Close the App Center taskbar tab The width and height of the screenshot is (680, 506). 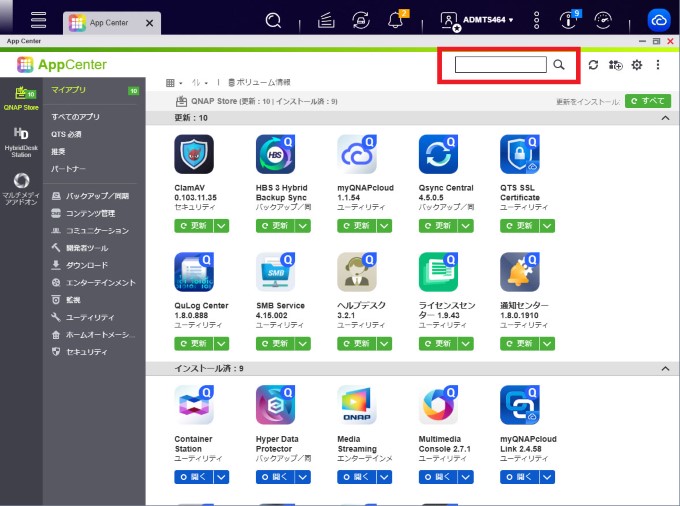coord(150,23)
